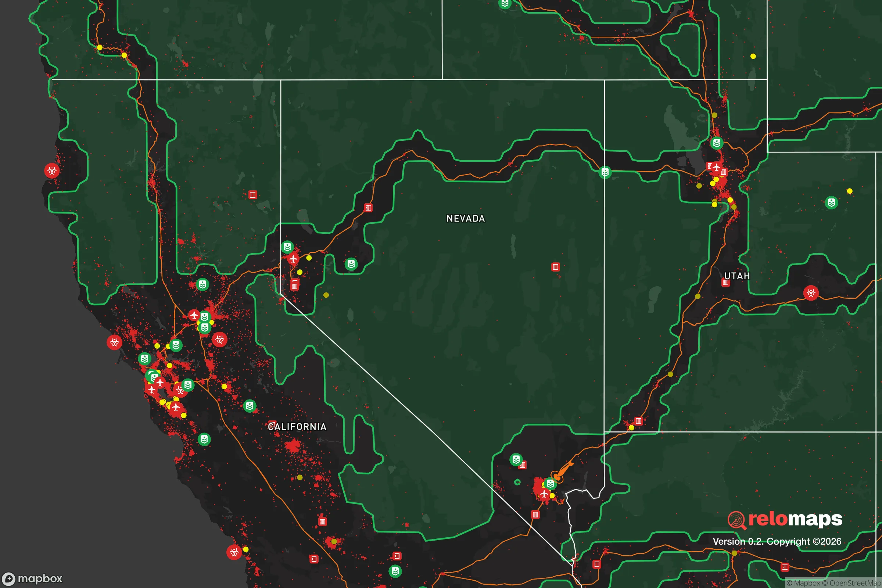Open the airplane marker at San Jose

(176, 407)
